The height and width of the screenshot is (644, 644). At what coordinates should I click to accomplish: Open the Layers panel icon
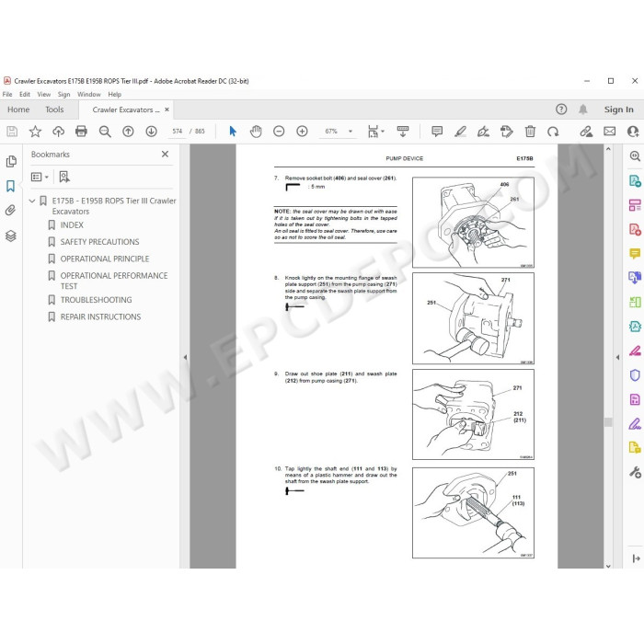[x=11, y=236]
